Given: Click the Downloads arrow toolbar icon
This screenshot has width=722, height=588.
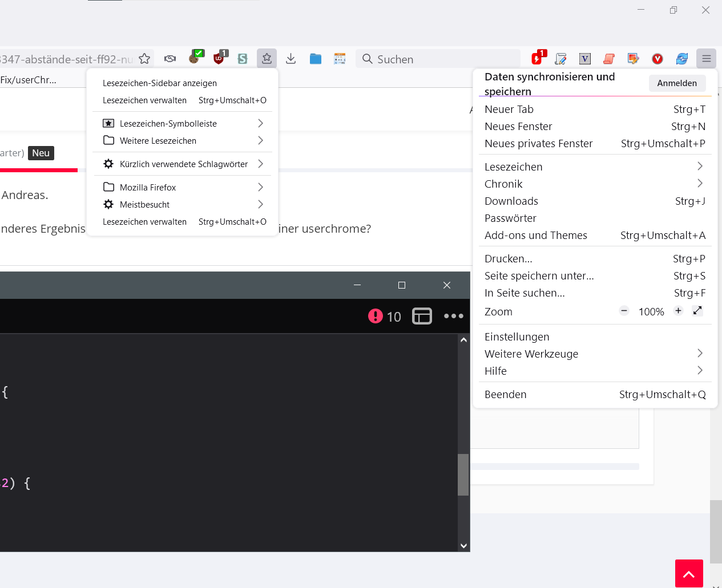Looking at the screenshot, I should click(291, 59).
